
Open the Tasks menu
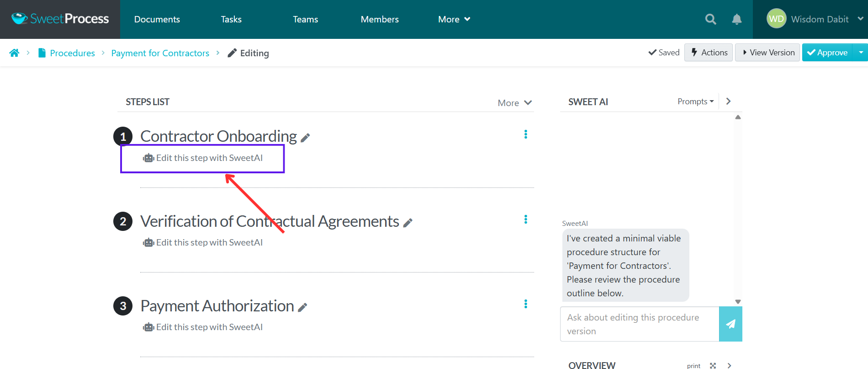click(231, 19)
